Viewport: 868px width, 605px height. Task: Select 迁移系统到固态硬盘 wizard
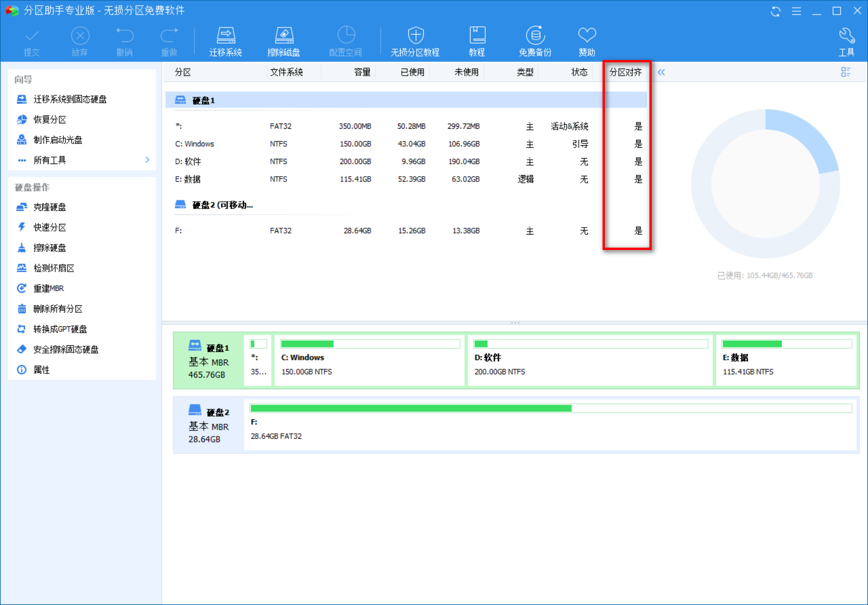click(62, 99)
